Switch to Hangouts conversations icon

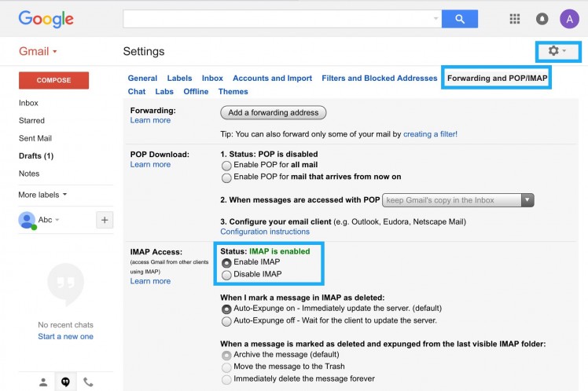(65, 382)
